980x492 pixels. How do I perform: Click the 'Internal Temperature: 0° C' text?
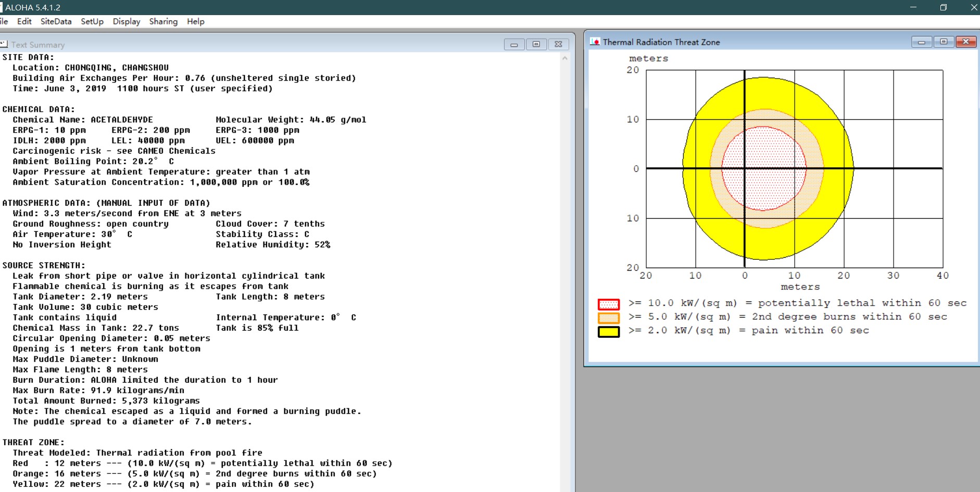click(x=286, y=318)
